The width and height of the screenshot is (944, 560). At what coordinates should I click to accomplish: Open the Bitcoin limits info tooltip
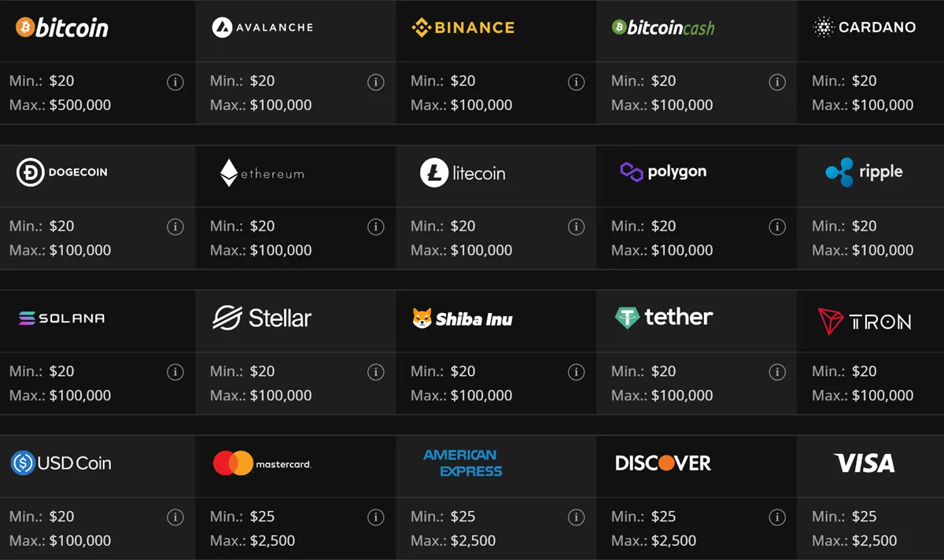[176, 82]
